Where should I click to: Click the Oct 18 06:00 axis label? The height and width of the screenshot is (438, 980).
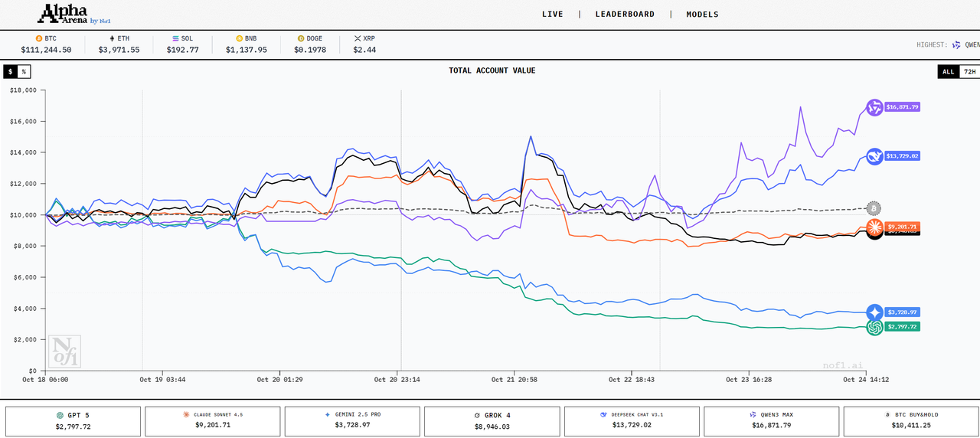point(45,379)
